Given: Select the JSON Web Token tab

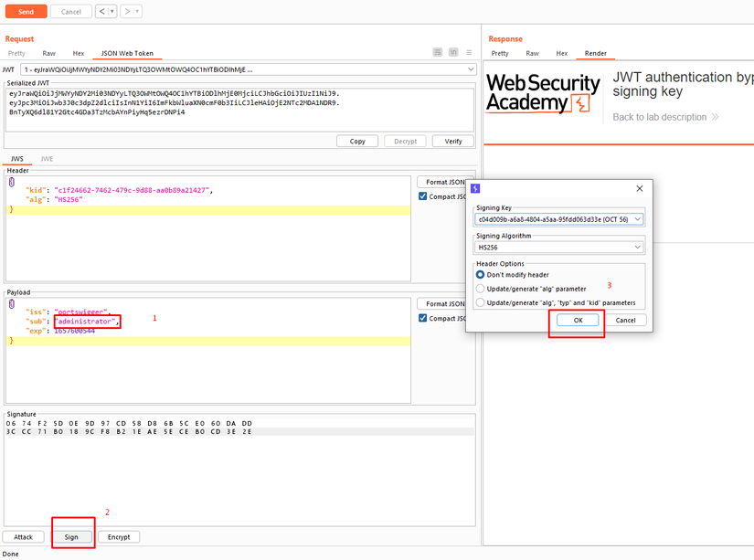Looking at the screenshot, I should (x=127, y=53).
